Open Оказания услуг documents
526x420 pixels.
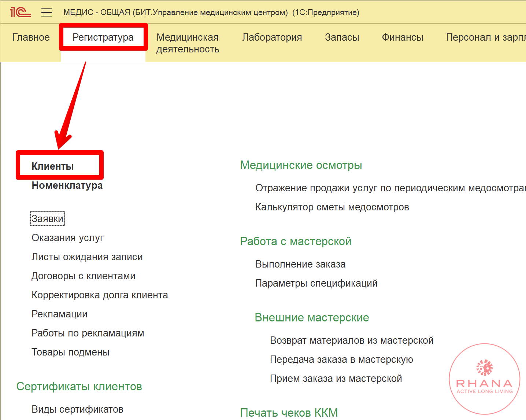click(68, 238)
